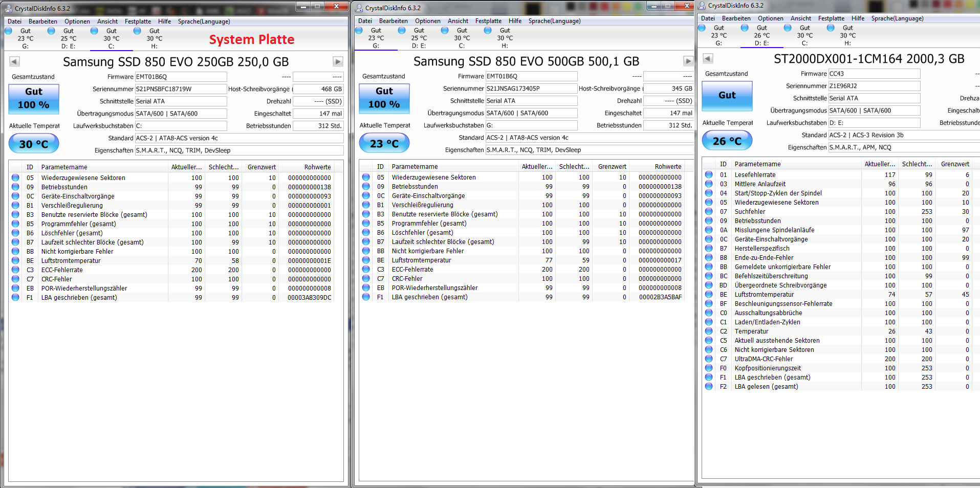Select drive C: tab in middle window
Screen dimensions: 980x488
[462, 38]
